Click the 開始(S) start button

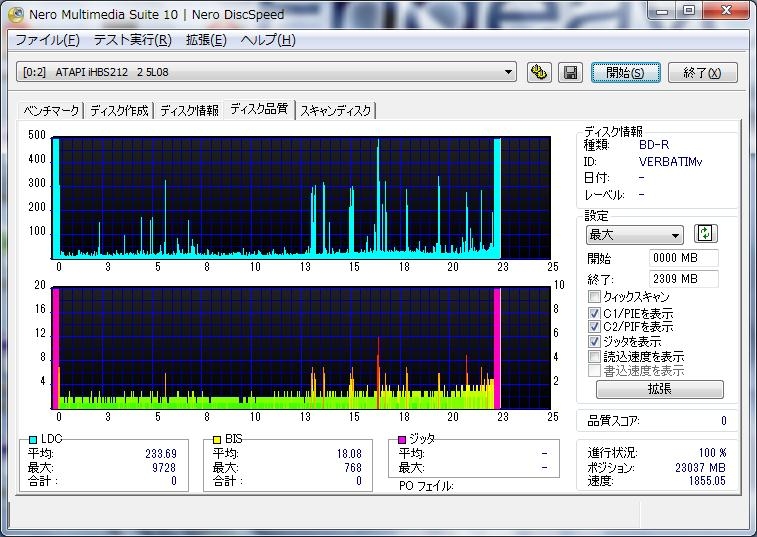(625, 72)
